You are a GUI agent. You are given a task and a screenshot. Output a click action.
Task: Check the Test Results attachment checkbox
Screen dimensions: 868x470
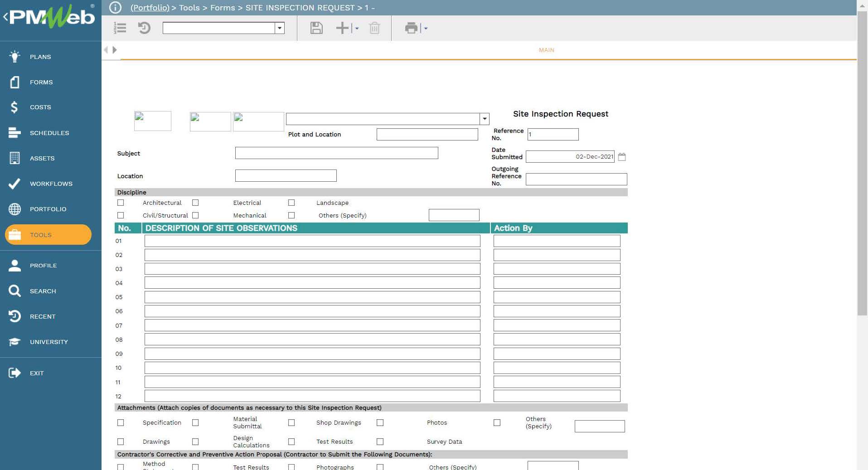click(291, 441)
